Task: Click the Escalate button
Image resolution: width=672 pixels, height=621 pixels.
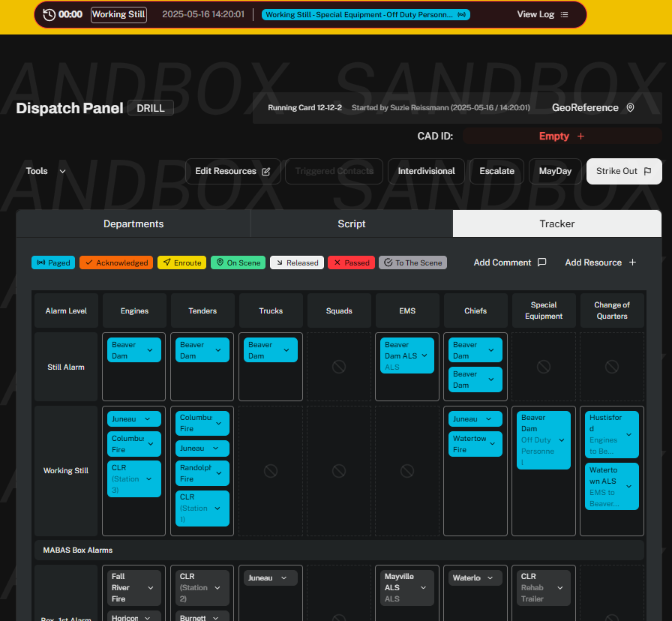Action: pos(496,172)
